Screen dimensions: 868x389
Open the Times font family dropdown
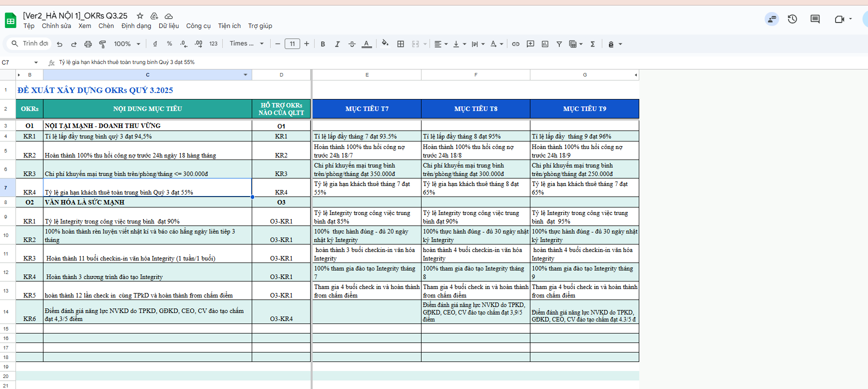[x=246, y=44]
